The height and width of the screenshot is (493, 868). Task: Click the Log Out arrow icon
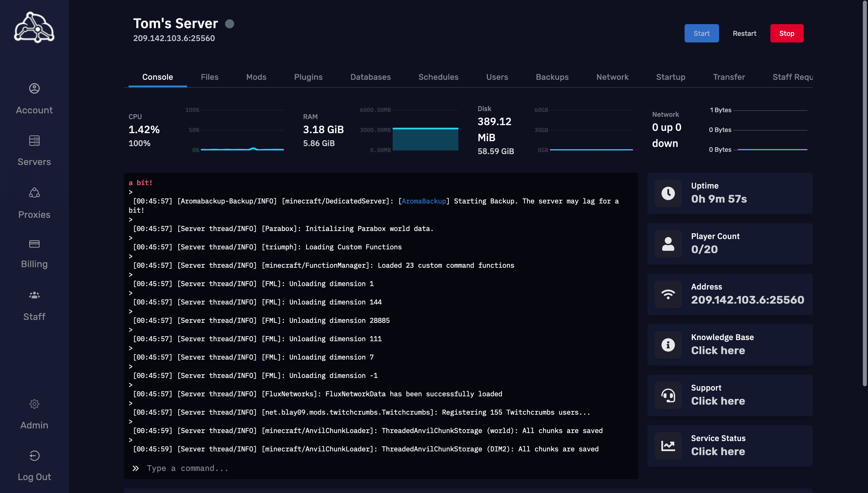34,456
